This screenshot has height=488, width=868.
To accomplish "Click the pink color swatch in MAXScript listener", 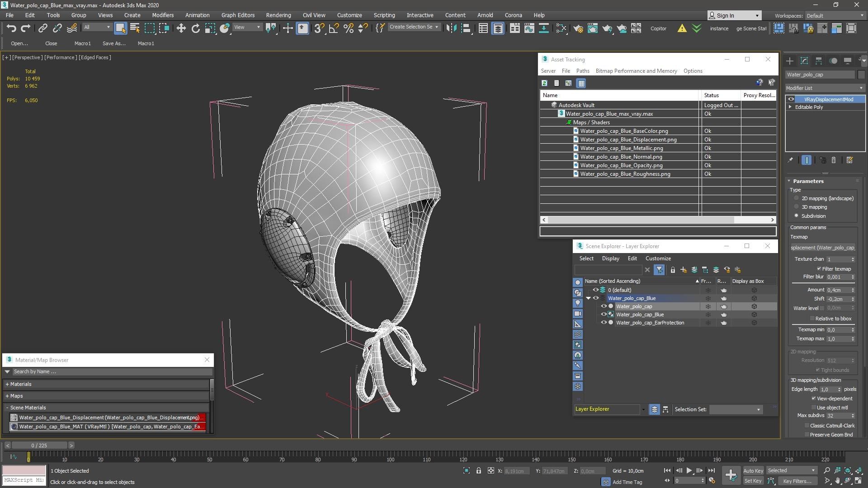I will click(x=24, y=470).
